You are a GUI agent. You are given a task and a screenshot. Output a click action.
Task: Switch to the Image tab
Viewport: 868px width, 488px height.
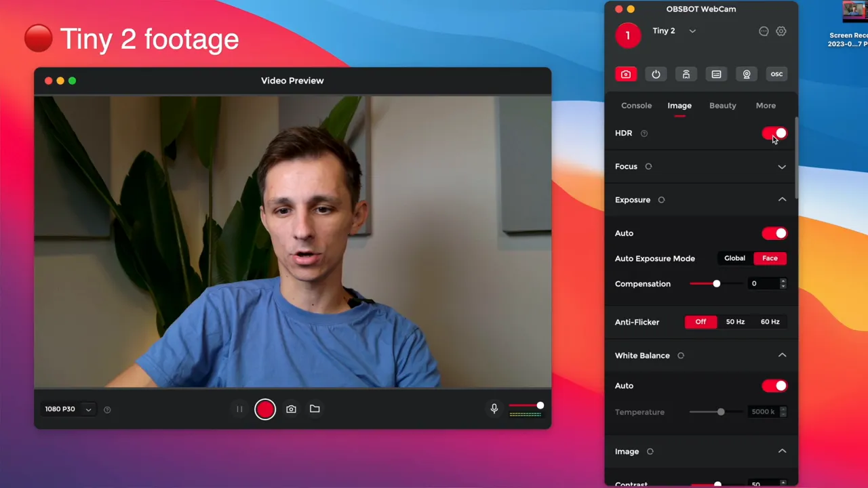679,106
